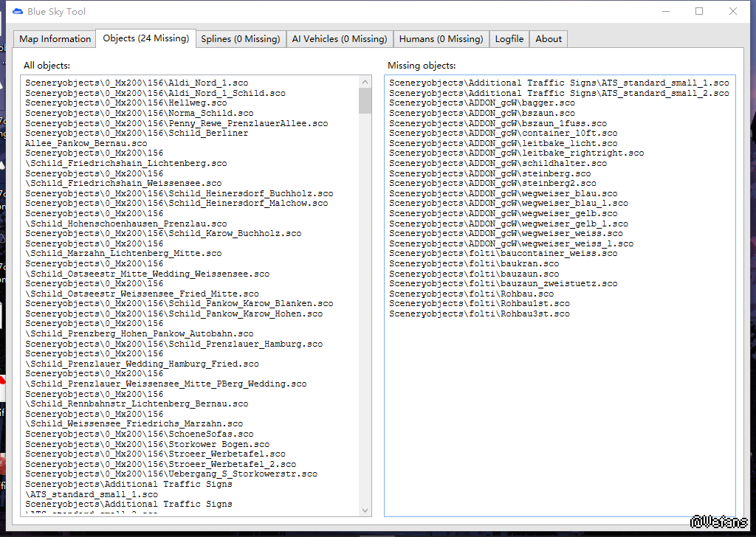
Task: Open the Logfile tab
Action: pos(509,39)
